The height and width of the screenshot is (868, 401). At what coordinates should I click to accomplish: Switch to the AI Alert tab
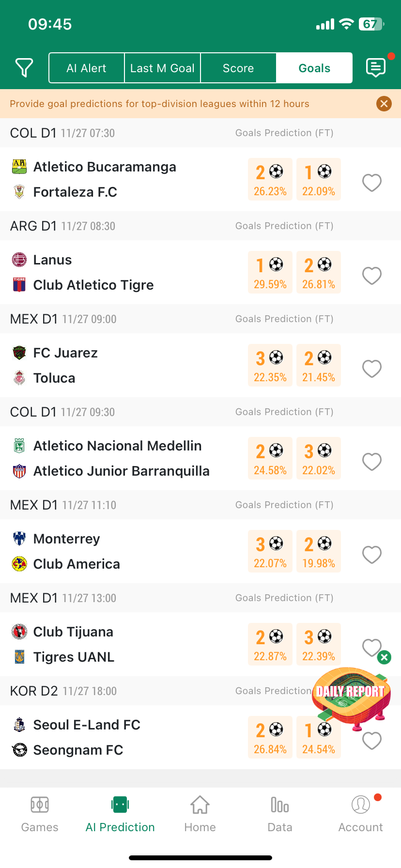coord(87,68)
